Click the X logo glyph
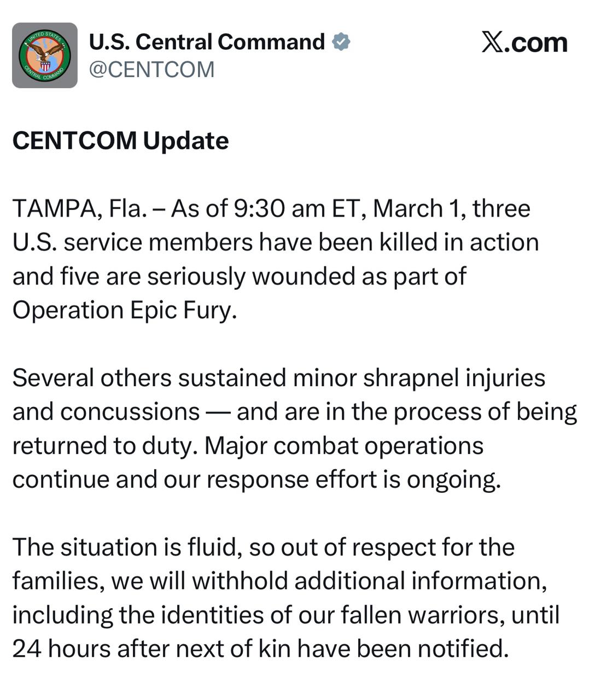The width and height of the screenshot is (595, 700). tap(492, 43)
